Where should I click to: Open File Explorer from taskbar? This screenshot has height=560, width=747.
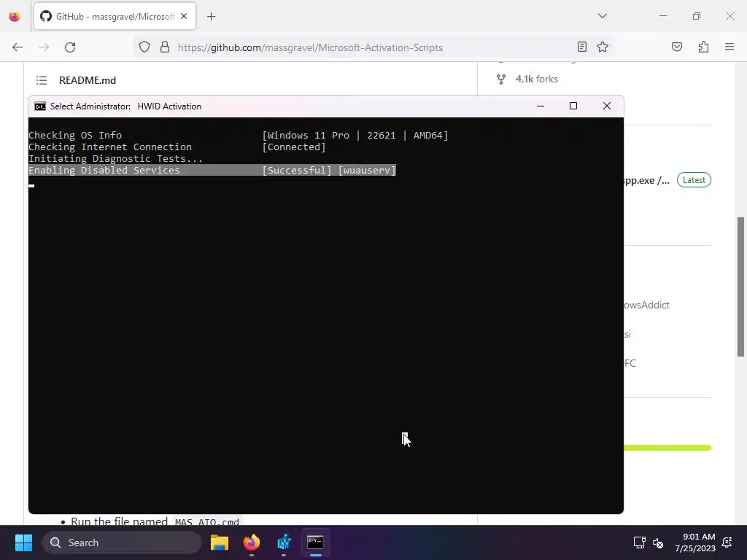click(x=219, y=542)
